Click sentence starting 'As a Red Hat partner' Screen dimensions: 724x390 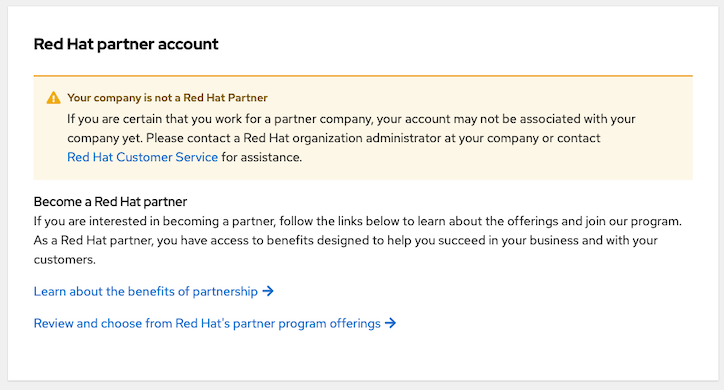345,250
